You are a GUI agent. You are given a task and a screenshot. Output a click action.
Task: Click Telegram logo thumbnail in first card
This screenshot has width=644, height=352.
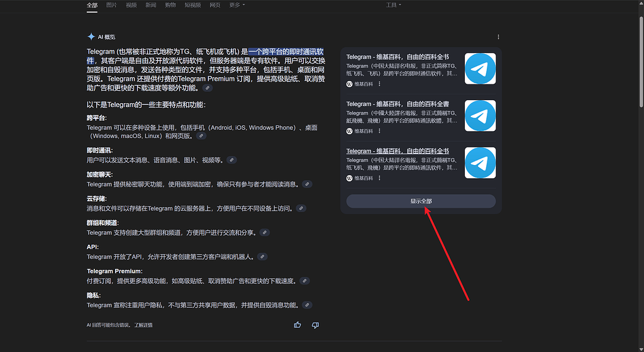[x=480, y=69]
